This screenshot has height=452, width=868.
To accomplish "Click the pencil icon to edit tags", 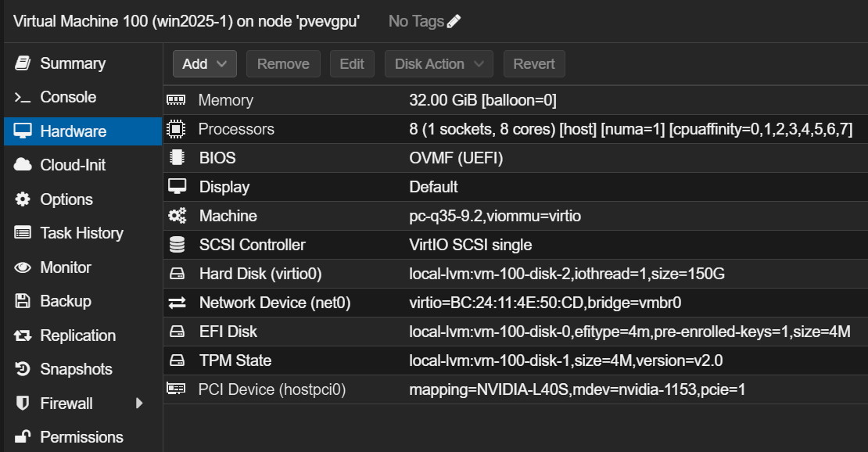I will point(454,22).
